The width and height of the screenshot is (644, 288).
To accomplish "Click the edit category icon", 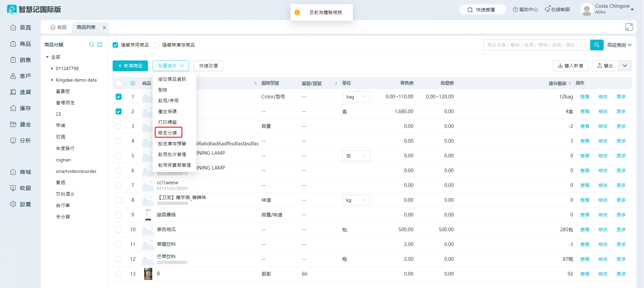I will pos(100,45).
